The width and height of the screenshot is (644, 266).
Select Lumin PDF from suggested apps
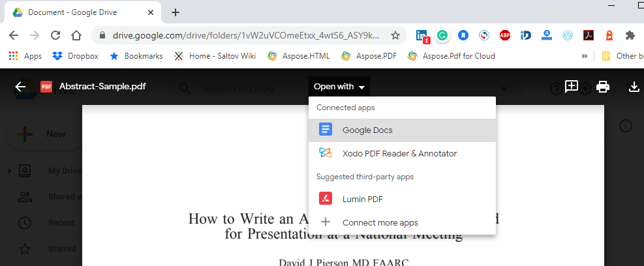402,199
